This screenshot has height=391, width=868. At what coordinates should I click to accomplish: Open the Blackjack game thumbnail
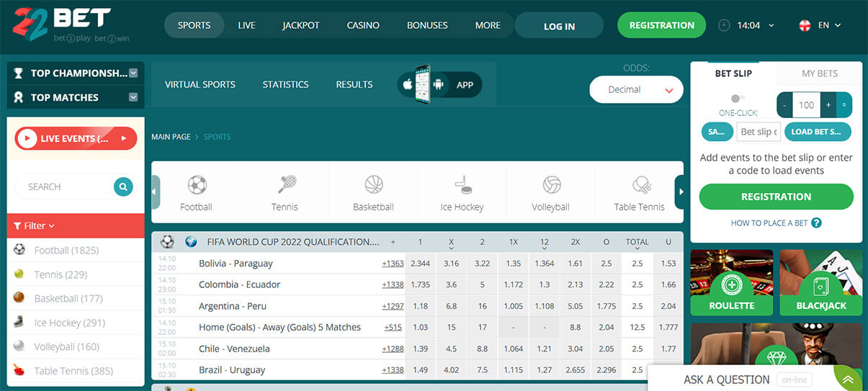click(x=821, y=283)
